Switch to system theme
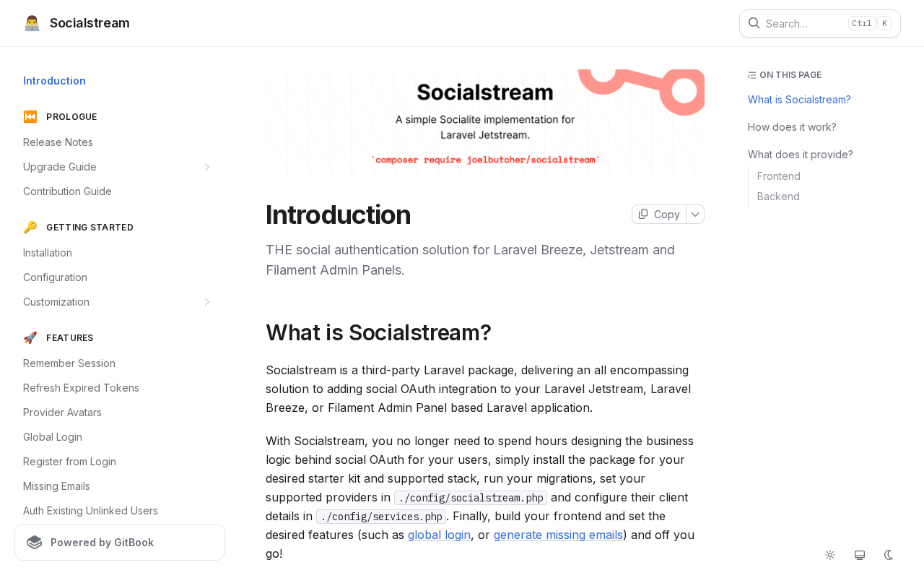 pos(860,555)
